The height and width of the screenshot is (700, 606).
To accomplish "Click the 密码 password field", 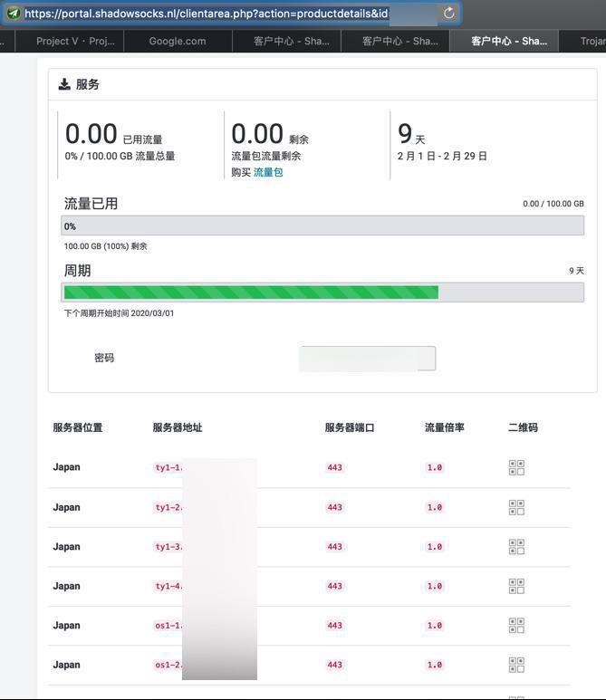I will [368, 359].
